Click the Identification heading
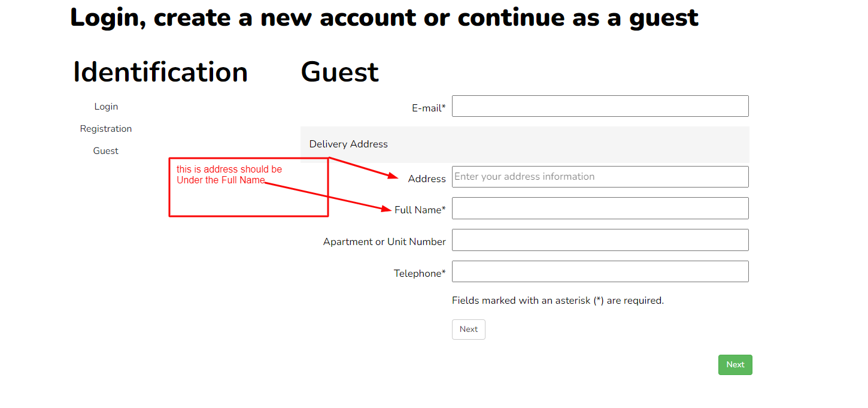Viewport: 868px width, 408px height. [160, 72]
